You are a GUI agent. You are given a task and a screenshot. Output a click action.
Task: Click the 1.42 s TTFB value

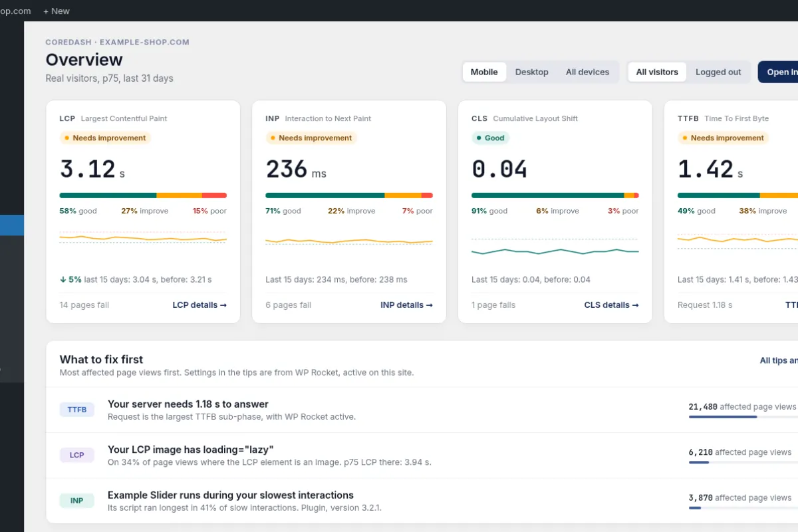(x=710, y=169)
